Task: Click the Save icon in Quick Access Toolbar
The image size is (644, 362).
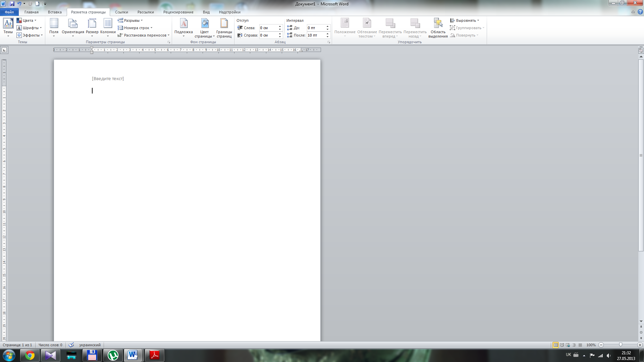Action: [12, 4]
